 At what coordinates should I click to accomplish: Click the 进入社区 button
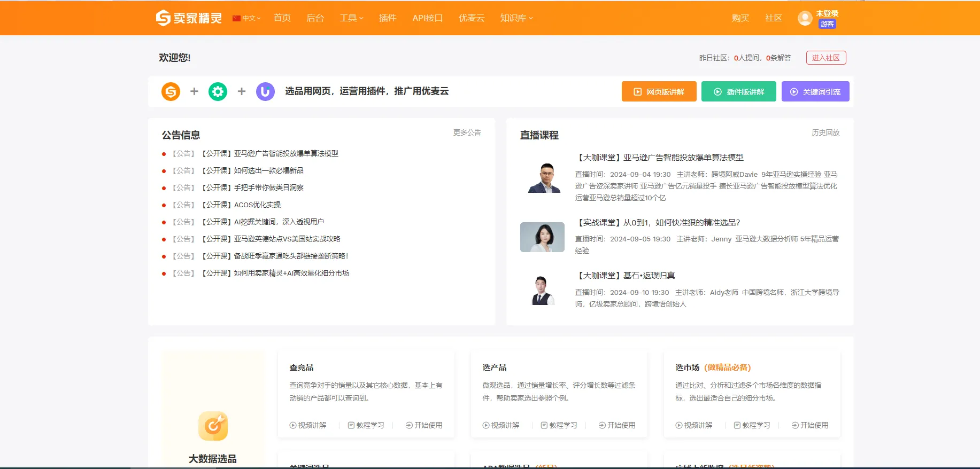(826, 58)
